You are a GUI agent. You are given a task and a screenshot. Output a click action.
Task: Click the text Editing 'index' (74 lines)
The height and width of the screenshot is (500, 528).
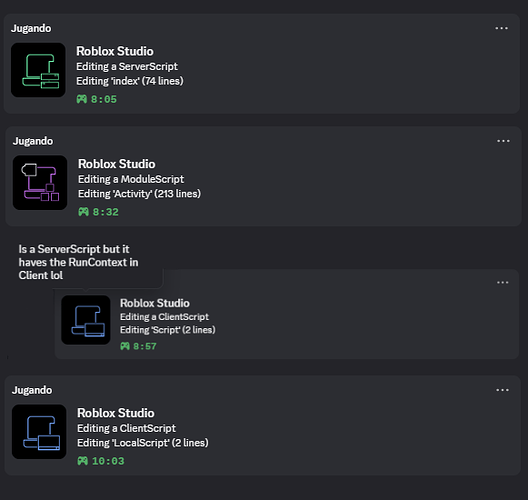pos(130,81)
